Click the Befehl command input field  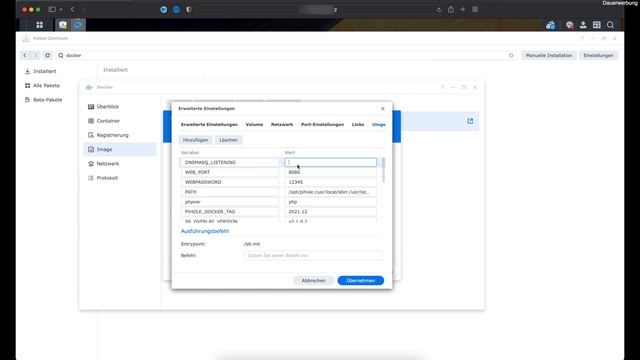[313, 256]
